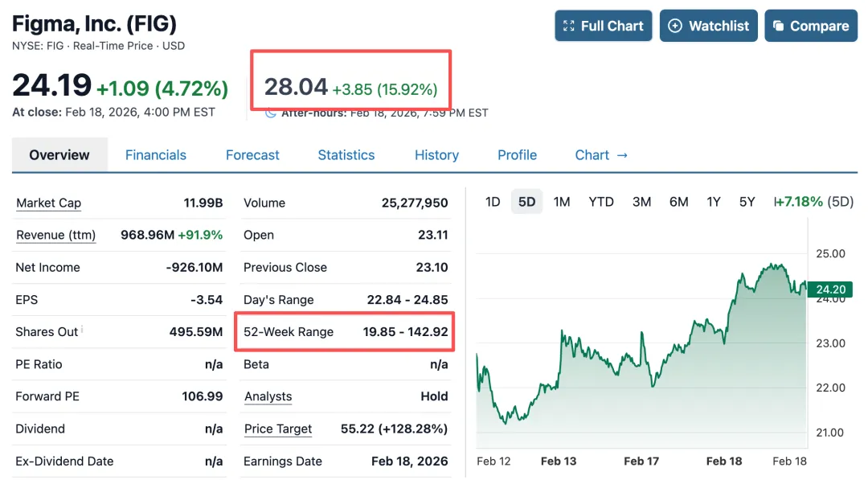Viewport: 868px width, 480px height.
Task: Click the Revenue (ttm) link
Action: [56, 236]
